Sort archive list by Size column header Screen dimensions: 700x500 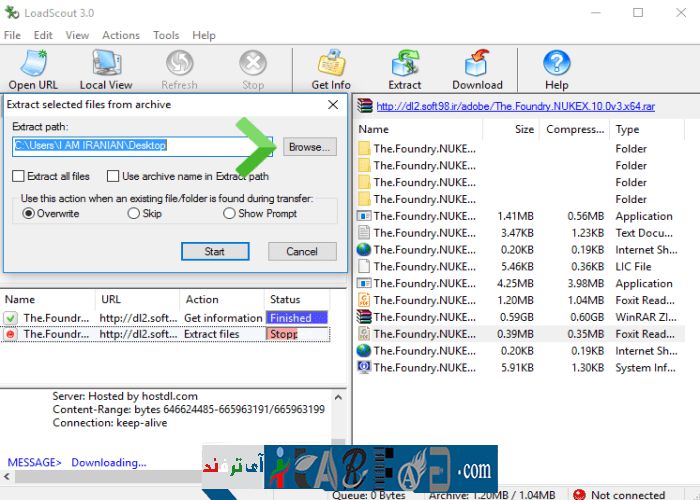point(524,129)
